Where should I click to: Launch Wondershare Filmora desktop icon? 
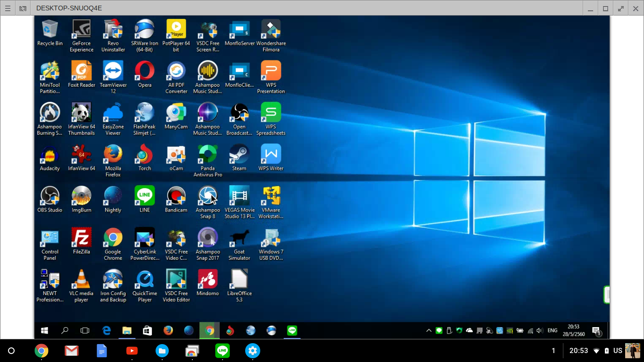(271, 36)
